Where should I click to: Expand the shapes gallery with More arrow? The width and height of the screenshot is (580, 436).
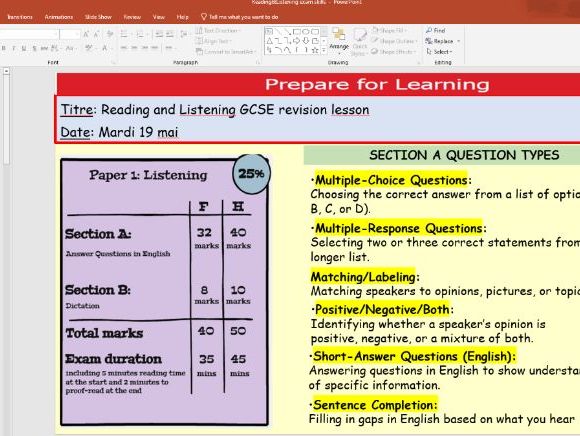click(324, 50)
